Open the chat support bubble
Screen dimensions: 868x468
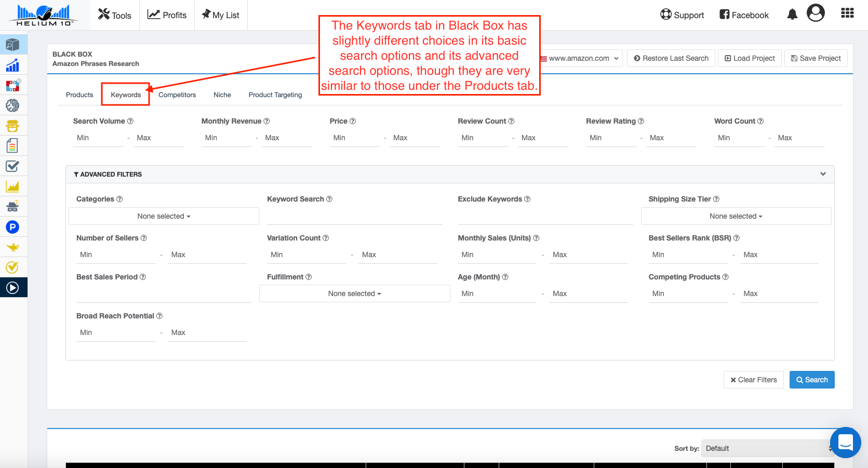coord(845,443)
